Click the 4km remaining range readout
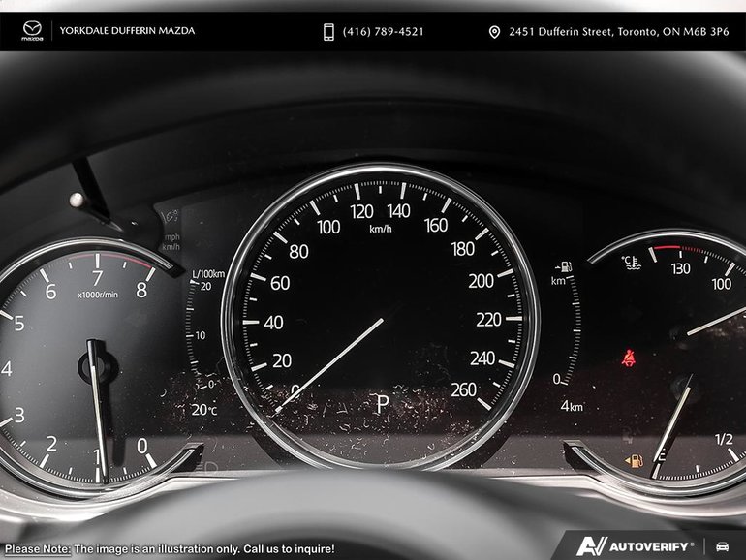Viewport: 746px width, 560px height. pos(573,407)
